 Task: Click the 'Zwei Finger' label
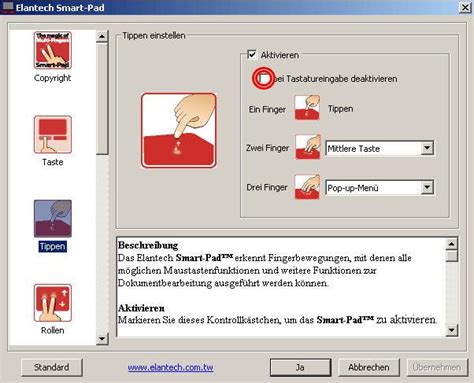267,148
